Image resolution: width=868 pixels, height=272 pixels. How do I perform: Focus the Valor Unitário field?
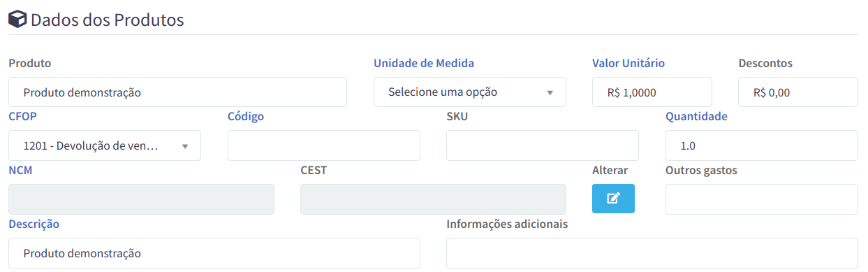[652, 92]
